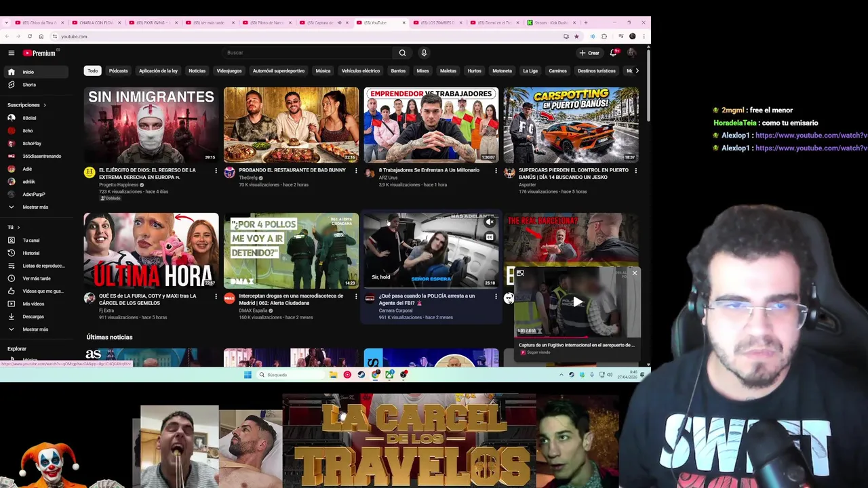
Task: Open the SIN INMIGRANTES video thumbnail
Action: pos(151,125)
